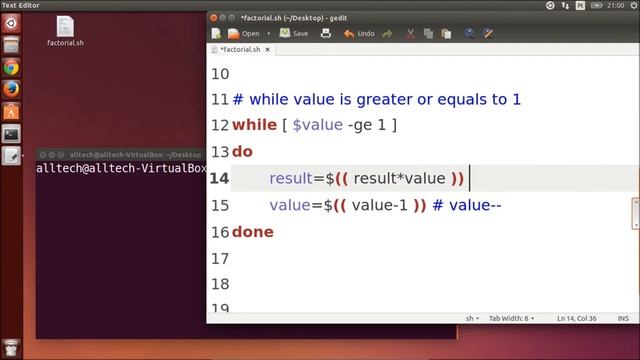Place cursor on line 12 while statement

point(314,125)
